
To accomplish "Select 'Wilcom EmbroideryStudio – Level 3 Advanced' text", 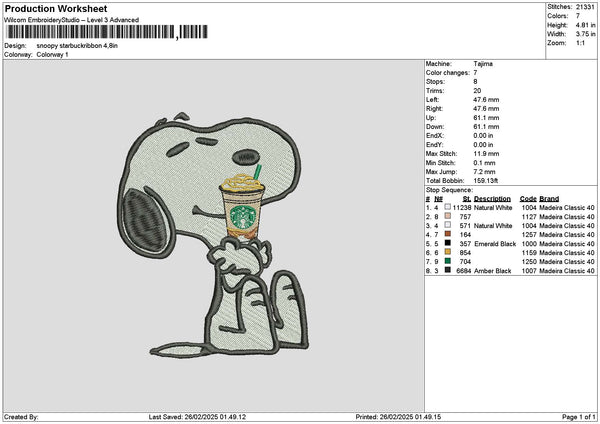I will [x=72, y=20].
